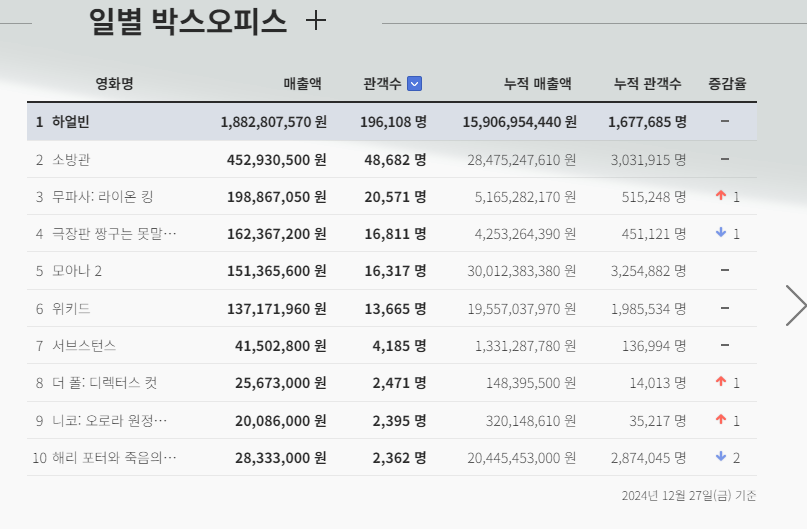Click audience count 2,395 명
Viewport: 807px width, 529px height.
click(x=399, y=421)
